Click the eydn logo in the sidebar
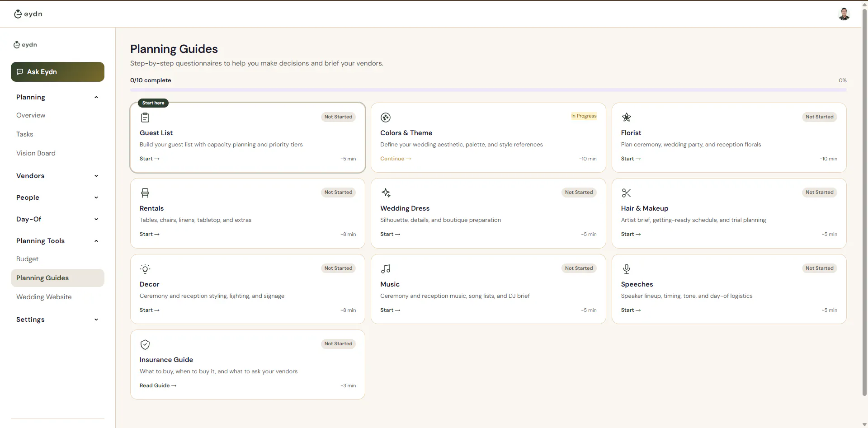The width and height of the screenshot is (868, 428). pos(25,45)
